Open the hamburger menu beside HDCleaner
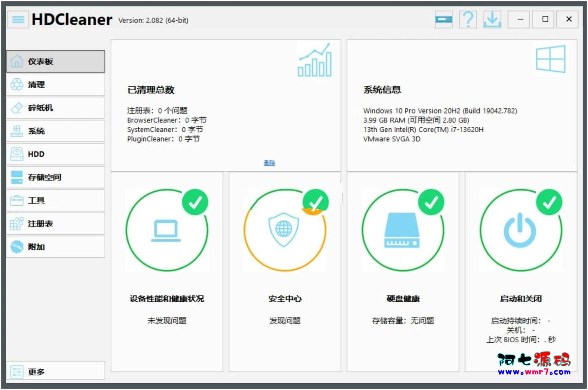The height and width of the screenshot is (390, 588). click(x=18, y=19)
